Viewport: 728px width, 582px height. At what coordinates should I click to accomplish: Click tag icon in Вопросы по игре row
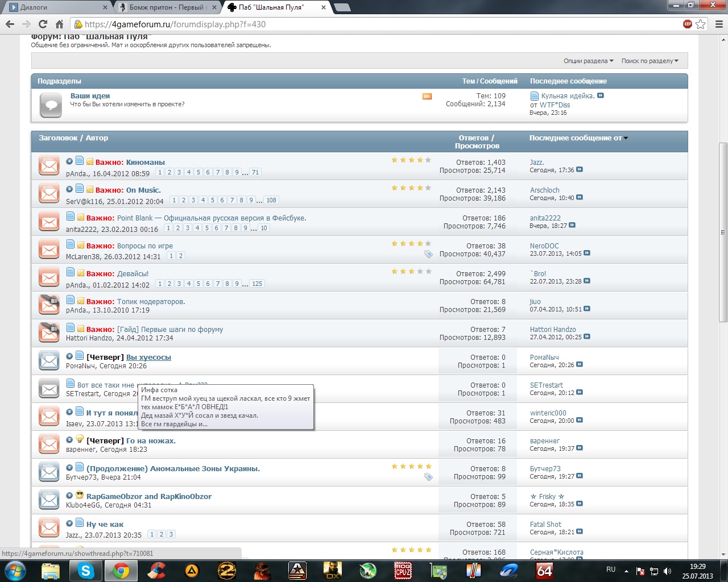click(x=428, y=254)
